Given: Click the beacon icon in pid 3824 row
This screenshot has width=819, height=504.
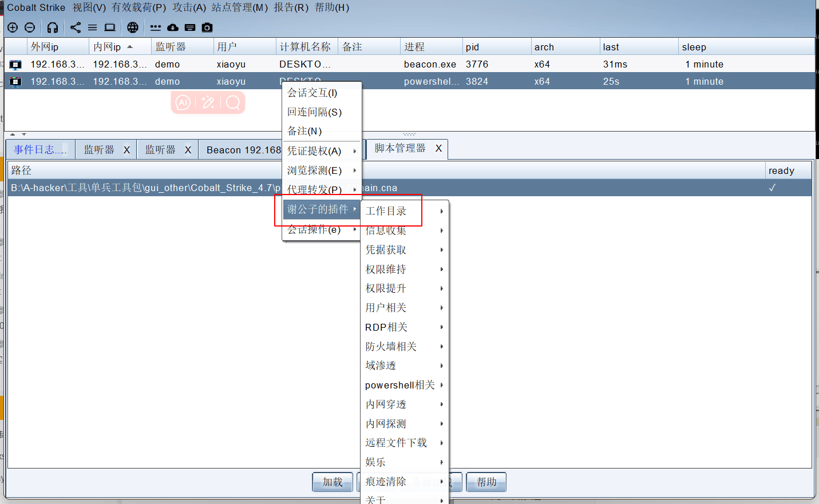Looking at the screenshot, I should pyautogui.click(x=15, y=82).
